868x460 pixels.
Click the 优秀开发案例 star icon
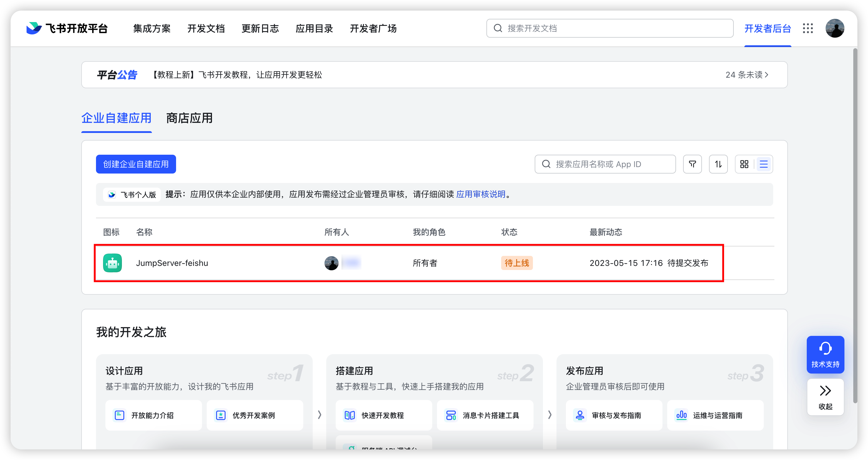coord(221,415)
